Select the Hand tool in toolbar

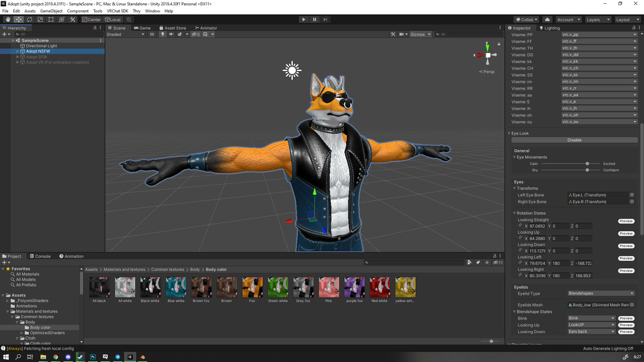pos(8,19)
